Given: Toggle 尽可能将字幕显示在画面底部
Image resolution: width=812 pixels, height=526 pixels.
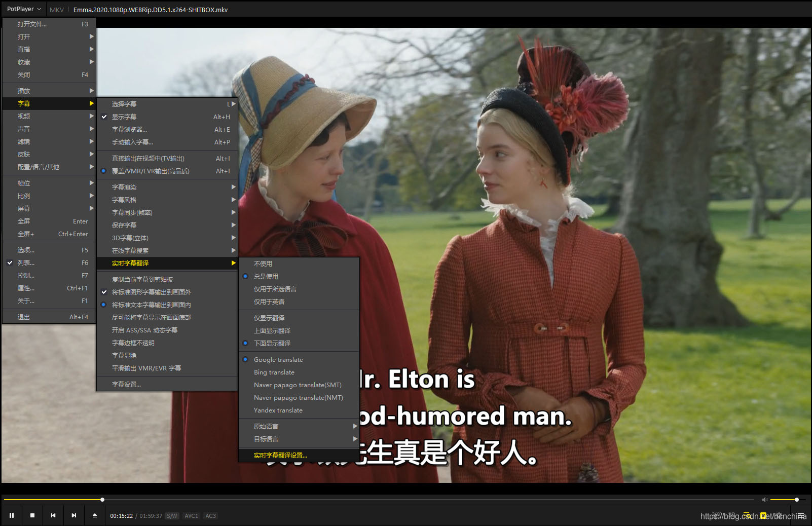Looking at the screenshot, I should (x=167, y=317).
